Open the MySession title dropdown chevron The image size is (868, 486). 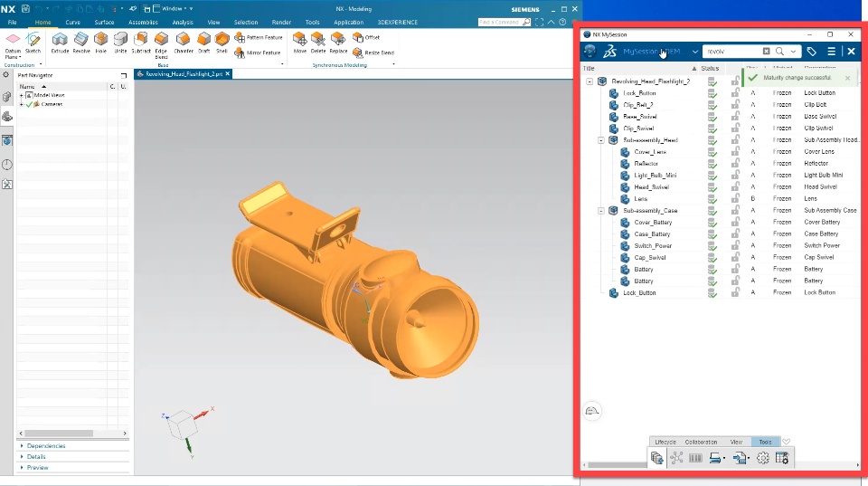tap(694, 52)
